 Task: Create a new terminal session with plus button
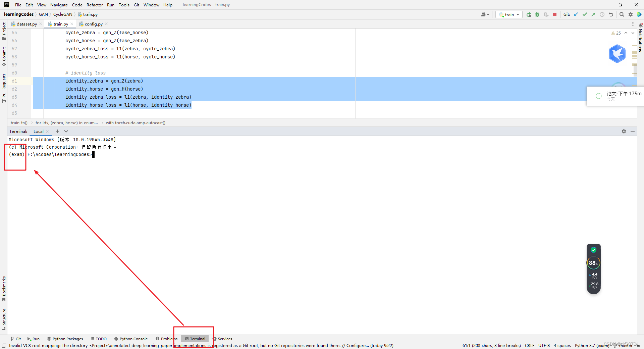click(57, 131)
